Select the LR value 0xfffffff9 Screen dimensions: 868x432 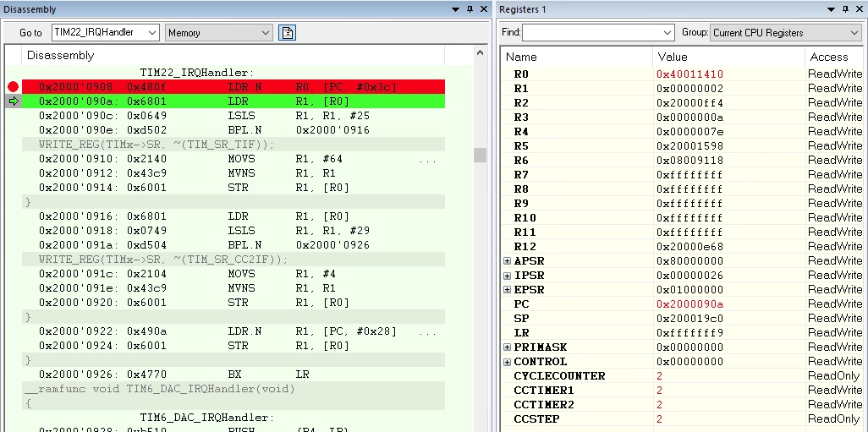pos(689,332)
